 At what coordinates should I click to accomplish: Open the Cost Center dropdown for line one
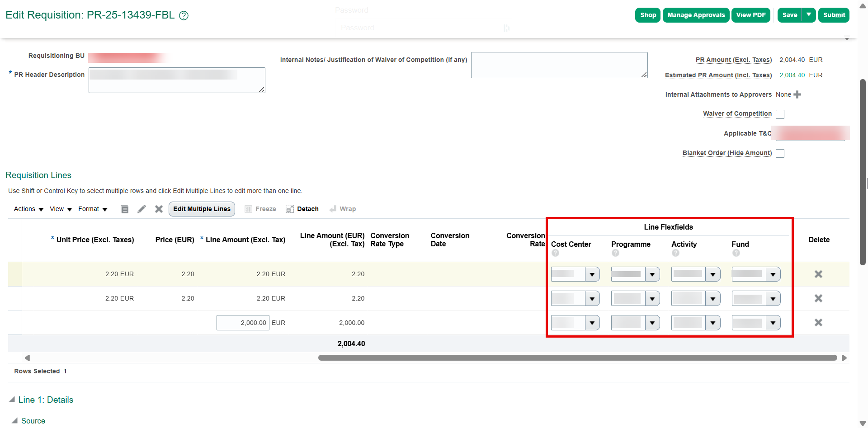click(593, 274)
